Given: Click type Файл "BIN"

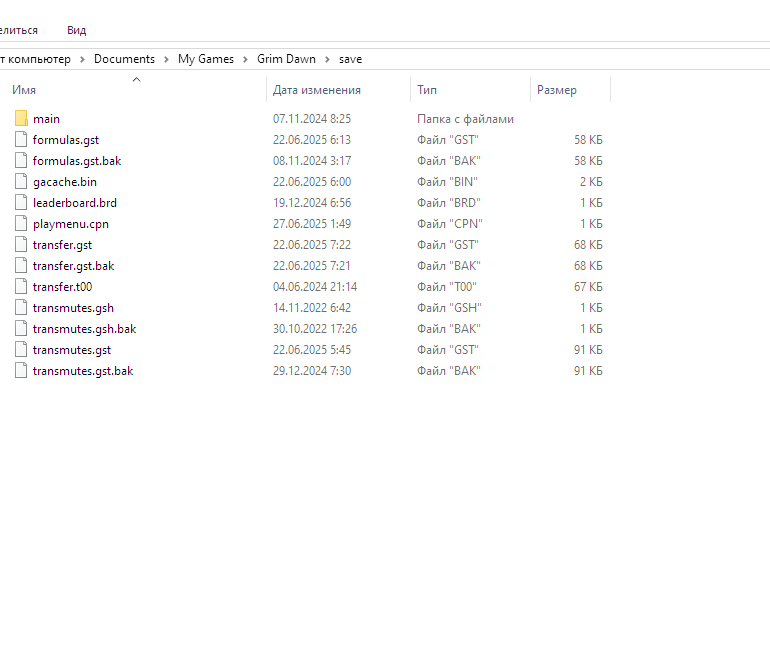Looking at the screenshot, I should (x=447, y=182).
